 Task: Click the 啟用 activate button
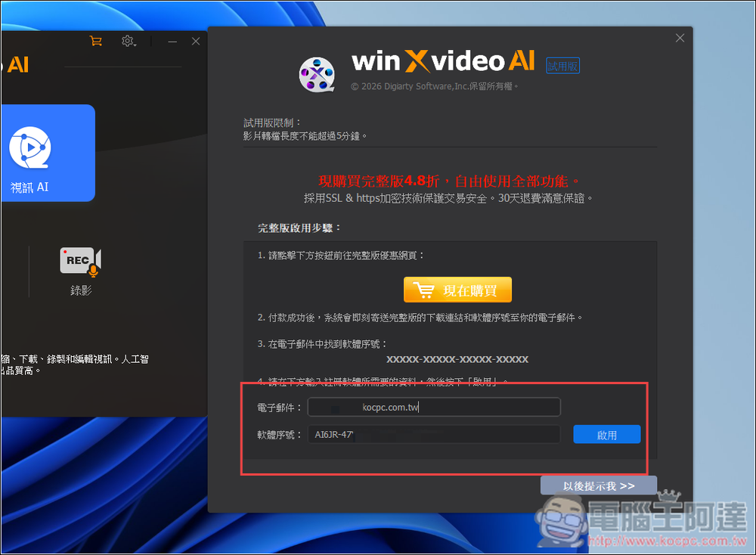coord(606,435)
